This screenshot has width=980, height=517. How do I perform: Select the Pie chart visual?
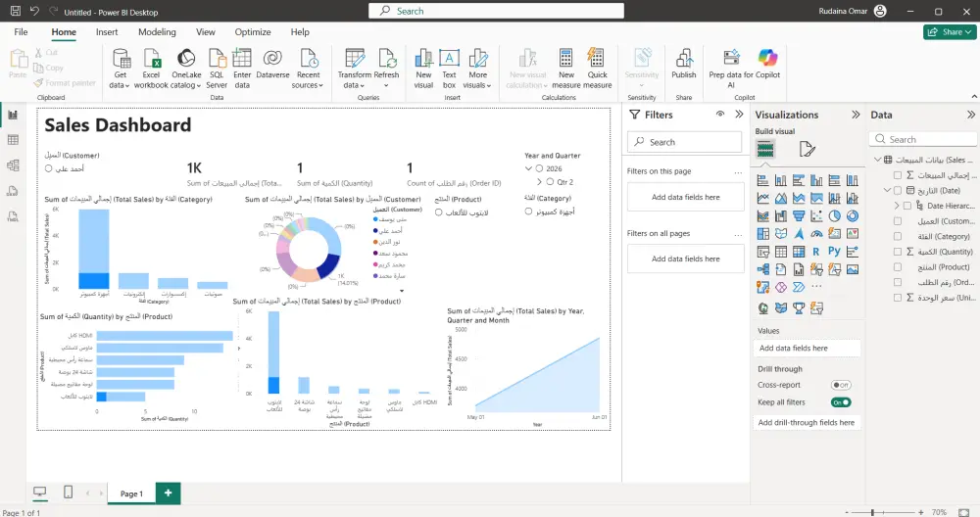coord(834,216)
